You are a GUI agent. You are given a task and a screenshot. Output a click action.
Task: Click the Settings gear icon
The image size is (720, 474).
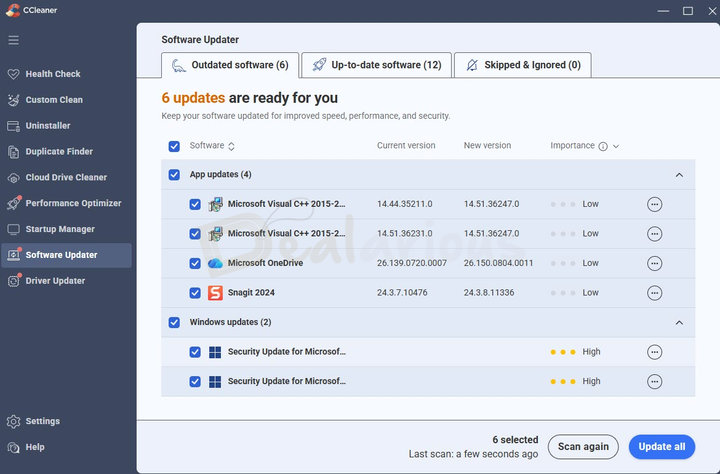[13, 421]
